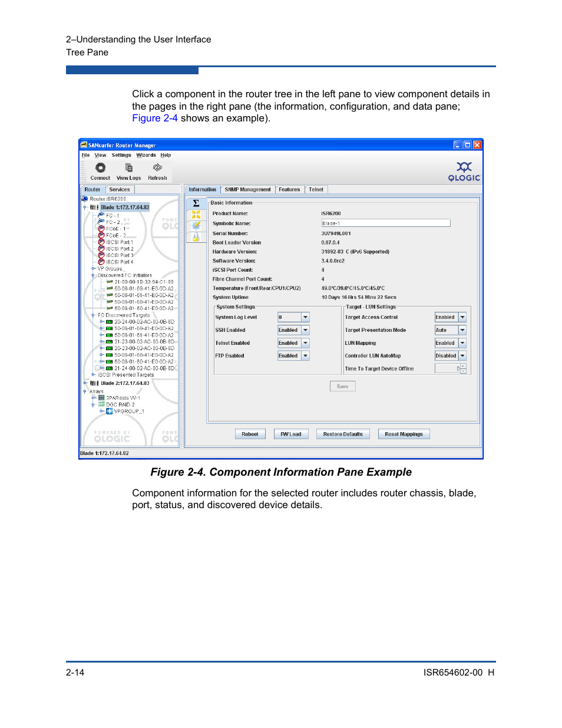Click the FCoE - 2 disabled port icon

pyautogui.click(x=101, y=235)
